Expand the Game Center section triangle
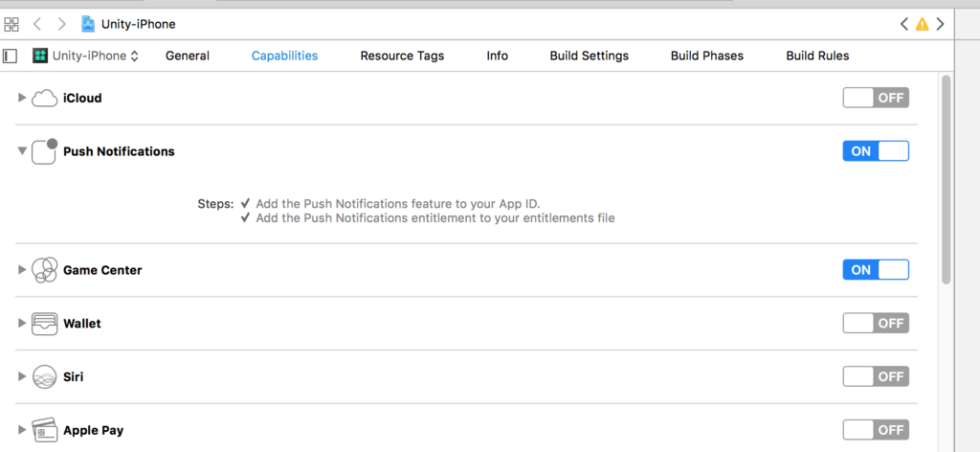 click(x=22, y=269)
